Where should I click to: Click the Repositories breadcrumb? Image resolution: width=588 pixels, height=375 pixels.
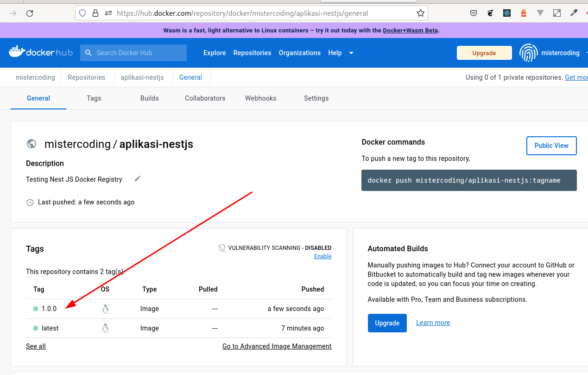pyautogui.click(x=87, y=77)
